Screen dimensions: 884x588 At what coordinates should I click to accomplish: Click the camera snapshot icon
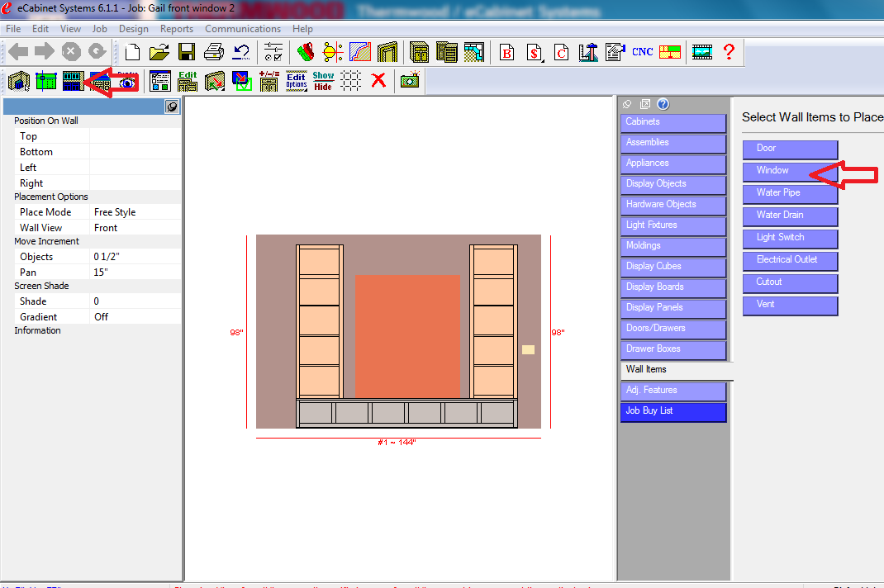[409, 81]
